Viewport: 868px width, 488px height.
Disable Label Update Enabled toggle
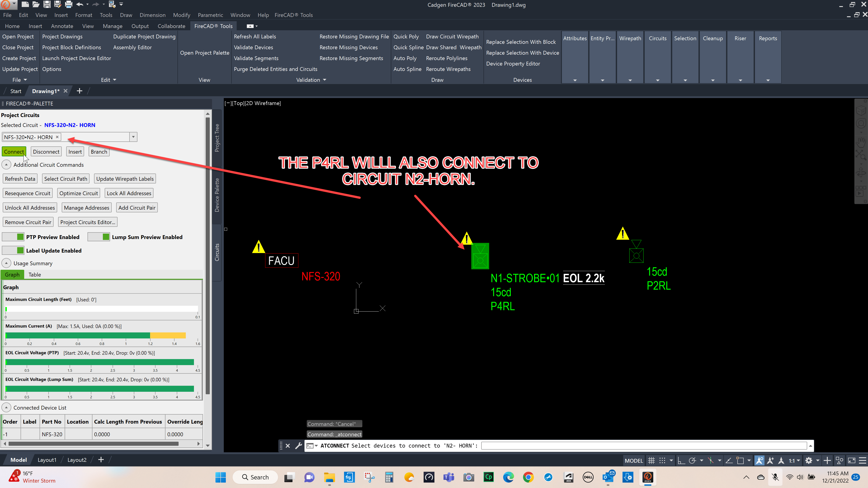coord(13,250)
